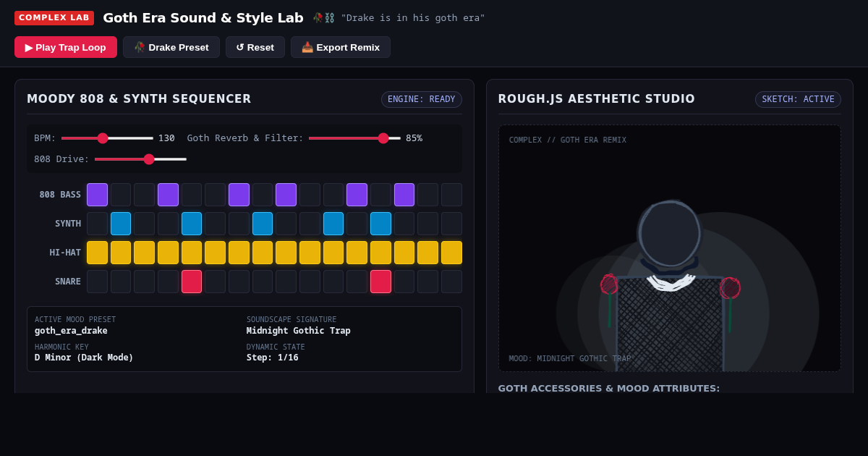Viewport: 868px width, 456px height.
Task: Enable SNARE step 16
Action: (x=451, y=282)
